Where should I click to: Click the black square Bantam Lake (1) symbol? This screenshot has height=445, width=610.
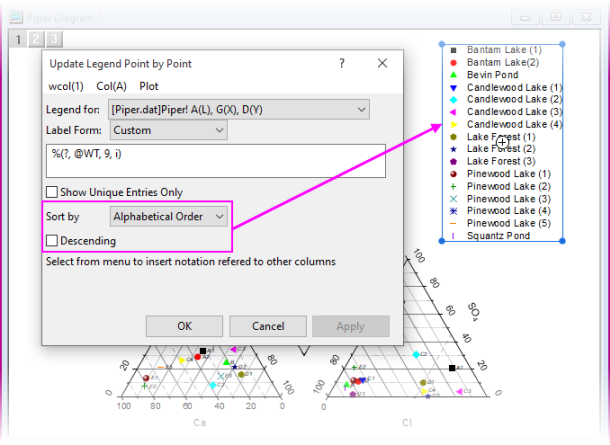coord(453,49)
